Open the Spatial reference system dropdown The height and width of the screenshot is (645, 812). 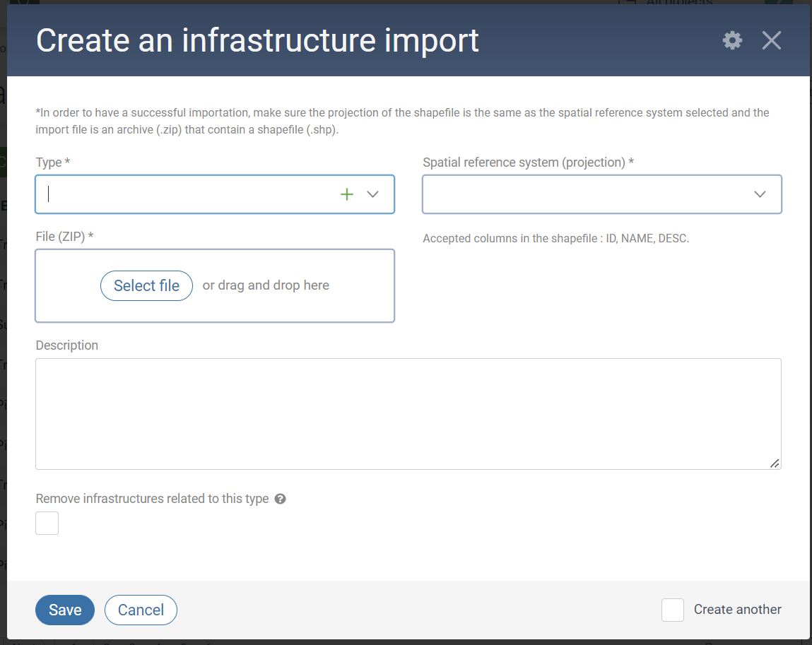pyautogui.click(x=587, y=194)
